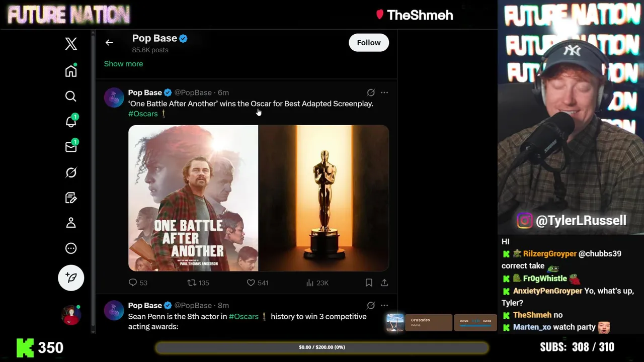Click the red heart beside TheShmeh
Viewport: 644px width, 362px height.
(x=380, y=15)
